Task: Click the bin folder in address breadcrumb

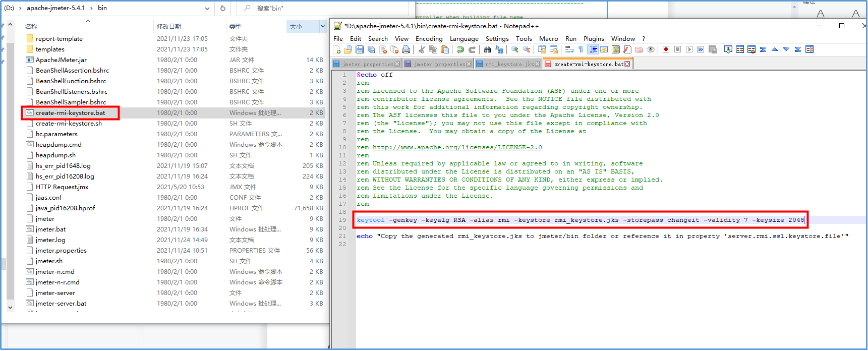Action: (102, 8)
